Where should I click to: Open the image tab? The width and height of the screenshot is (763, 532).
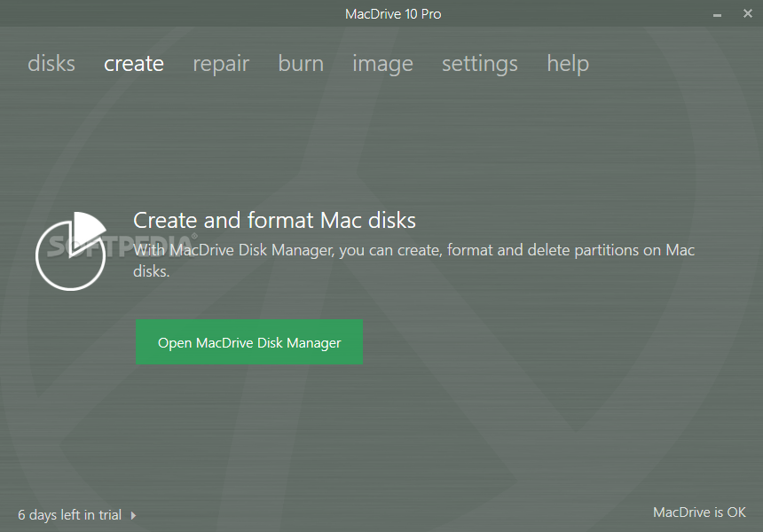[x=382, y=64]
